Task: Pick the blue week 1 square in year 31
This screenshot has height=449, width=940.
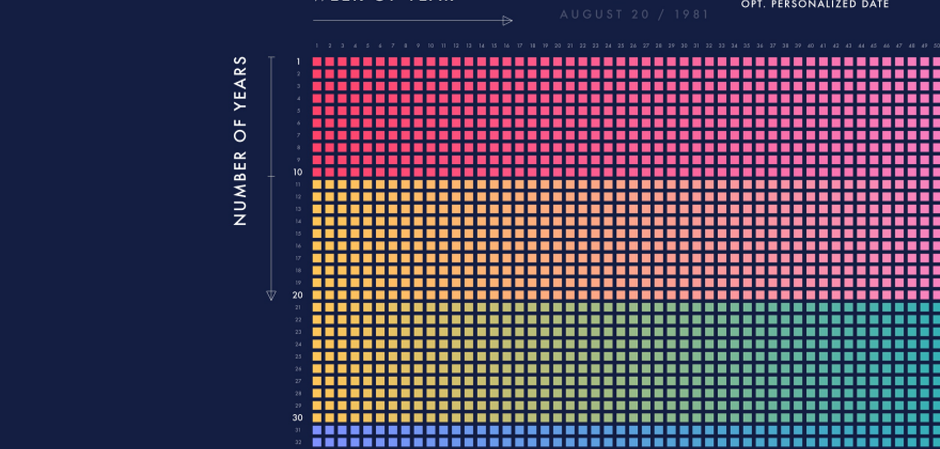Action: [317, 430]
